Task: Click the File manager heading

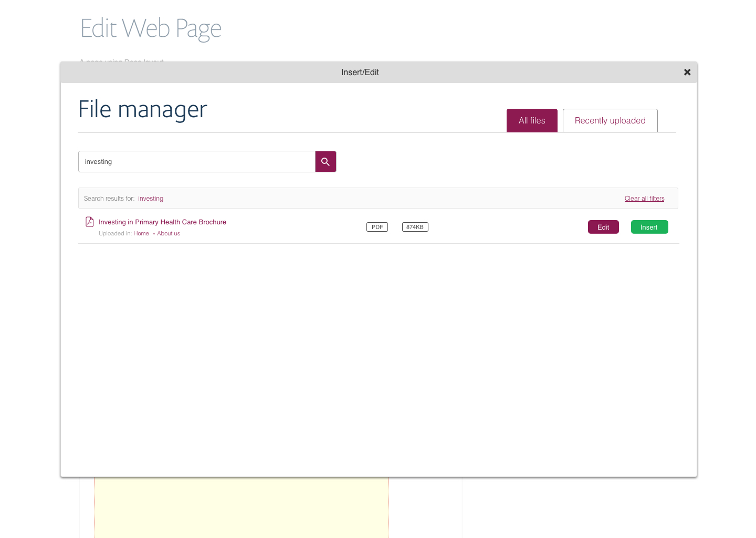Action: (x=143, y=110)
